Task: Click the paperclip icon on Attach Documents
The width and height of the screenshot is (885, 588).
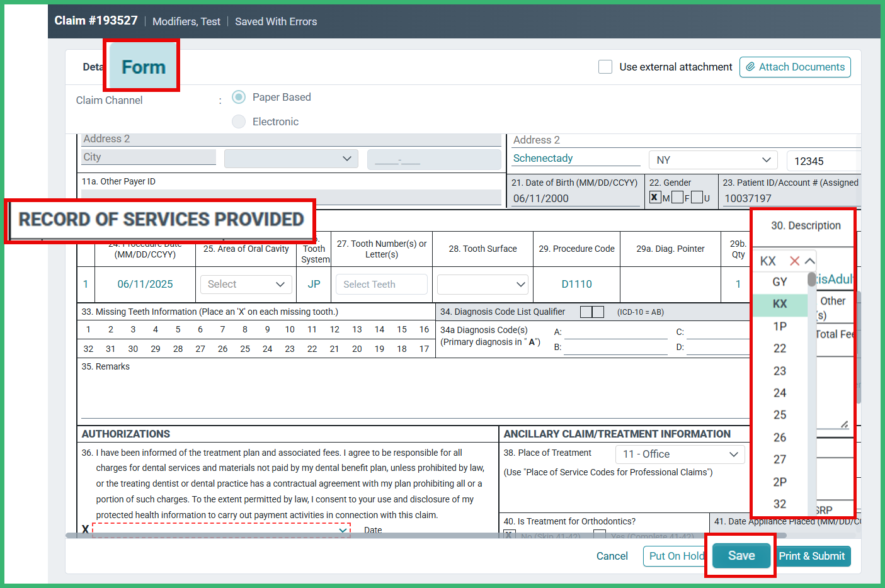Action: pyautogui.click(x=750, y=67)
